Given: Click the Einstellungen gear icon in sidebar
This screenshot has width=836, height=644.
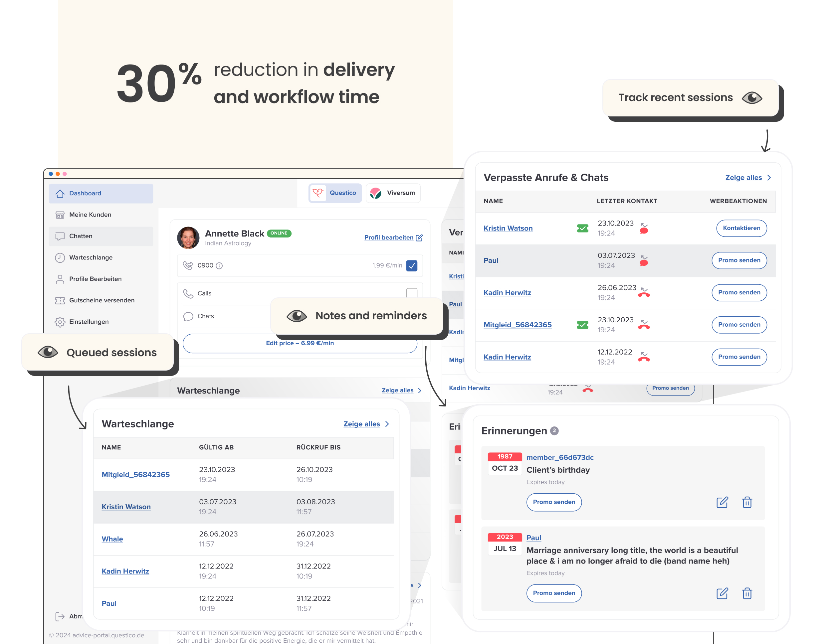Looking at the screenshot, I should click(60, 322).
